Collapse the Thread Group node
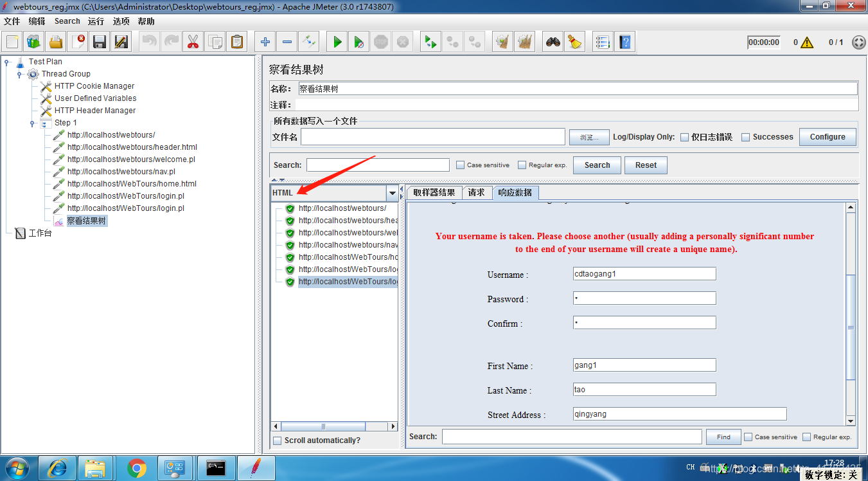The height and width of the screenshot is (481, 868). tap(20, 75)
